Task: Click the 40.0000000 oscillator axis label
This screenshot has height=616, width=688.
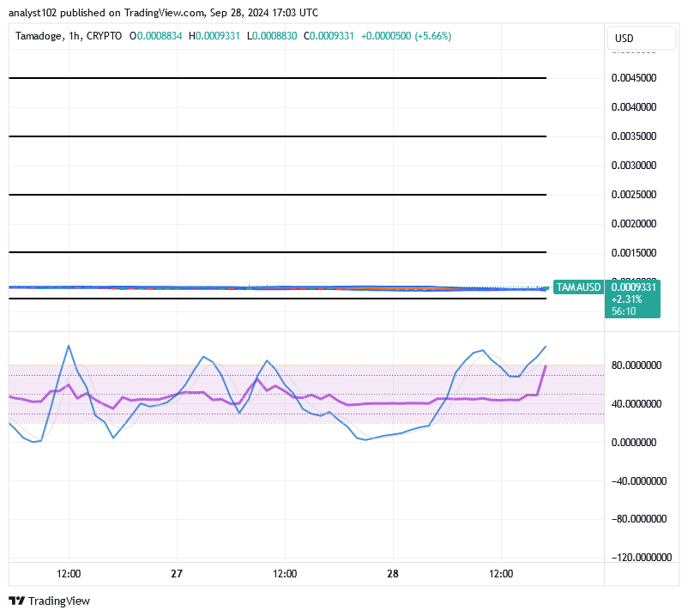Action: point(638,404)
